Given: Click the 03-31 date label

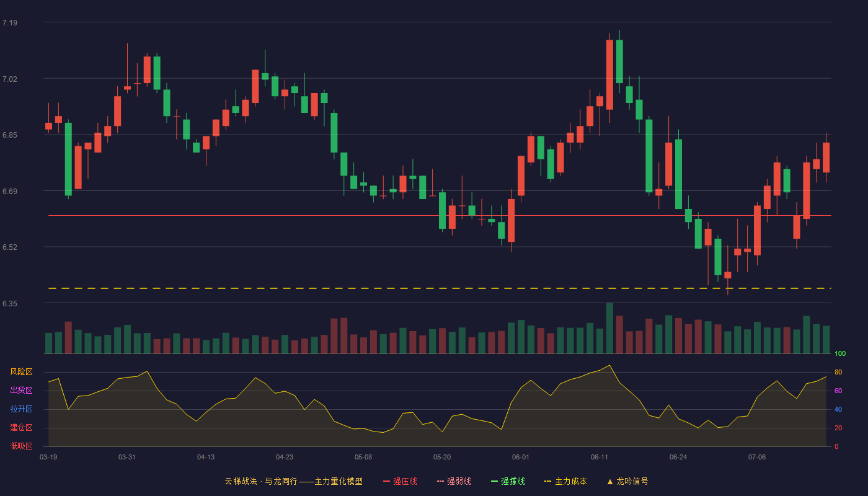Looking at the screenshot, I should pos(127,457).
